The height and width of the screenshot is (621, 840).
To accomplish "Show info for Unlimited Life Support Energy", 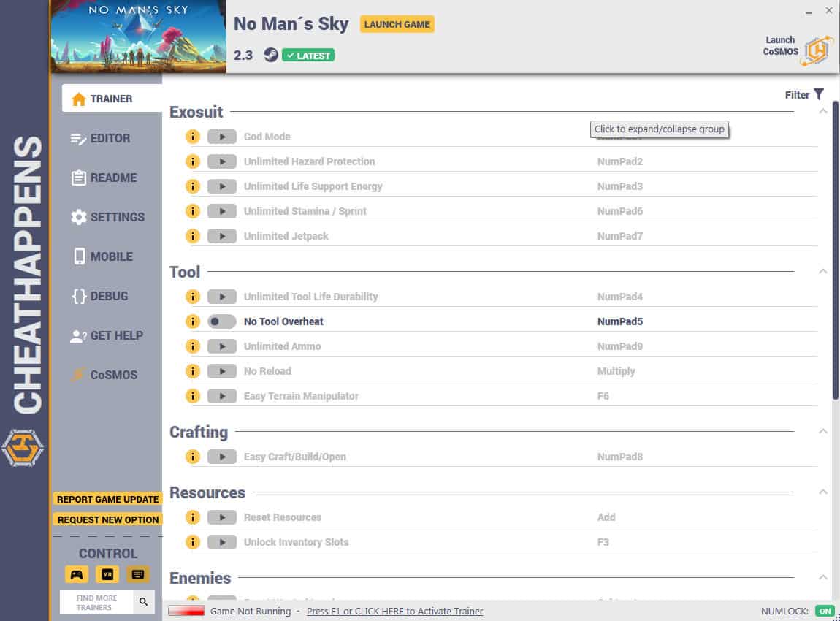I will click(192, 186).
